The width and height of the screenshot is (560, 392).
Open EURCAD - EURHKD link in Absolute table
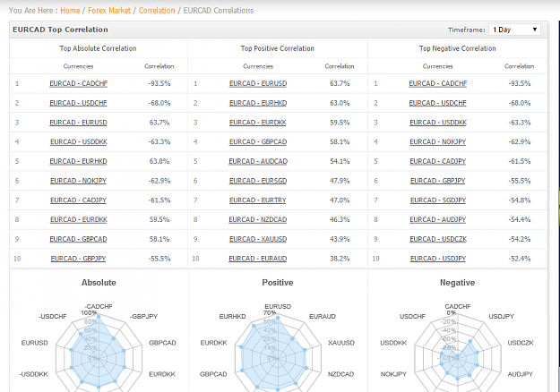pos(78,161)
